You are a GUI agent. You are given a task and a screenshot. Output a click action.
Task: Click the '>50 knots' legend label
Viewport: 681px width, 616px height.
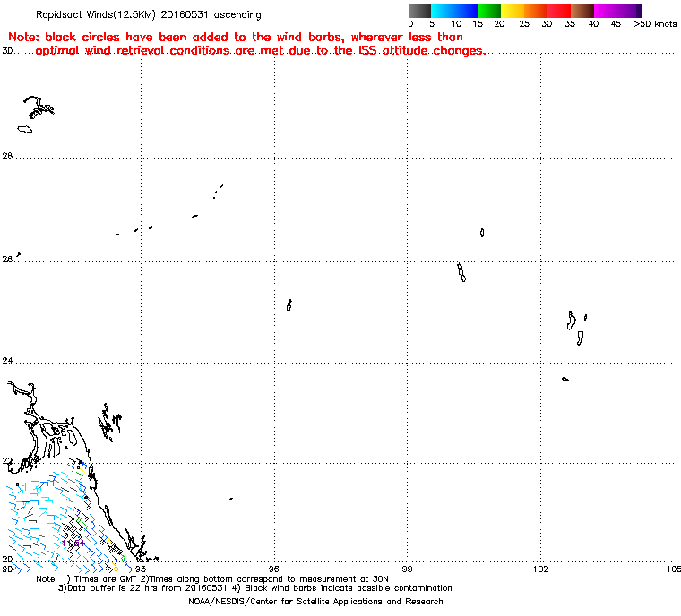[655, 24]
